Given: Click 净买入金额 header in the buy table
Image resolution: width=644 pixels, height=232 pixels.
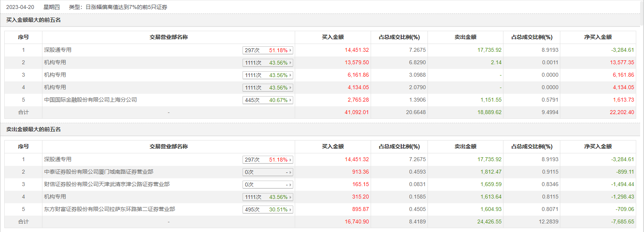Looking at the screenshot, I should click(x=598, y=37).
